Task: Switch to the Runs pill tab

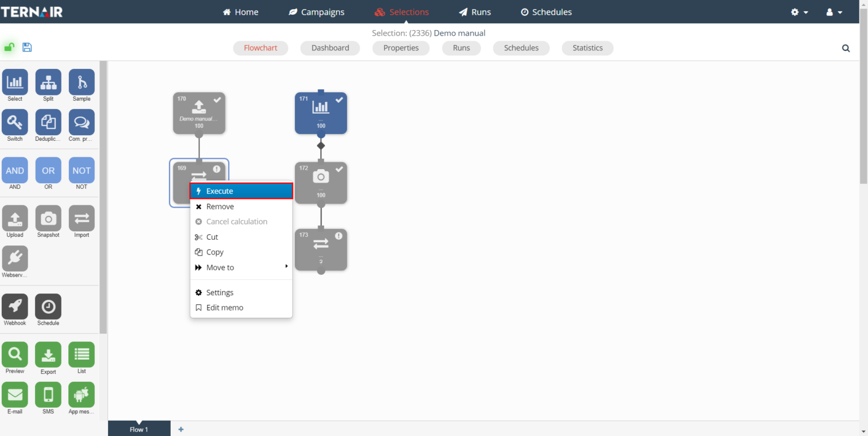Action: (461, 48)
